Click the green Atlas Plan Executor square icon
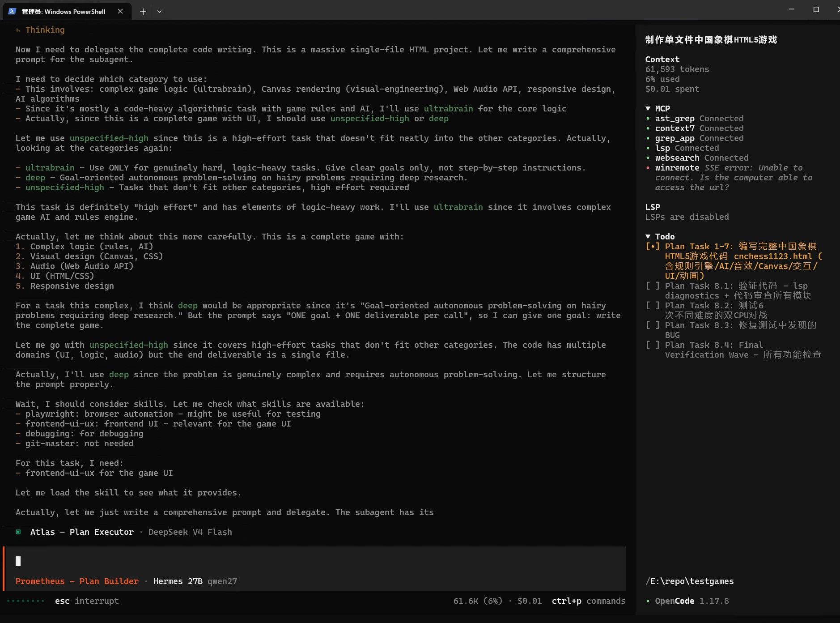 tap(18, 532)
